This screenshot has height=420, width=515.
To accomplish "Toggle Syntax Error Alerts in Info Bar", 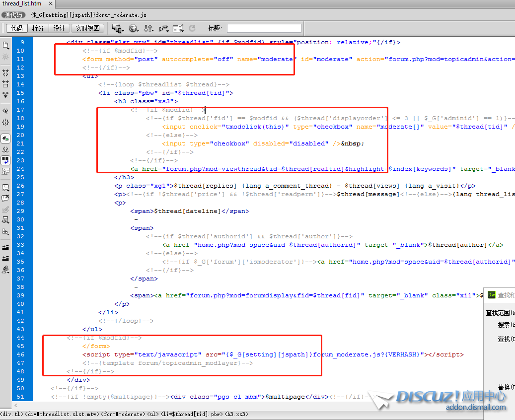I will (5, 171).
